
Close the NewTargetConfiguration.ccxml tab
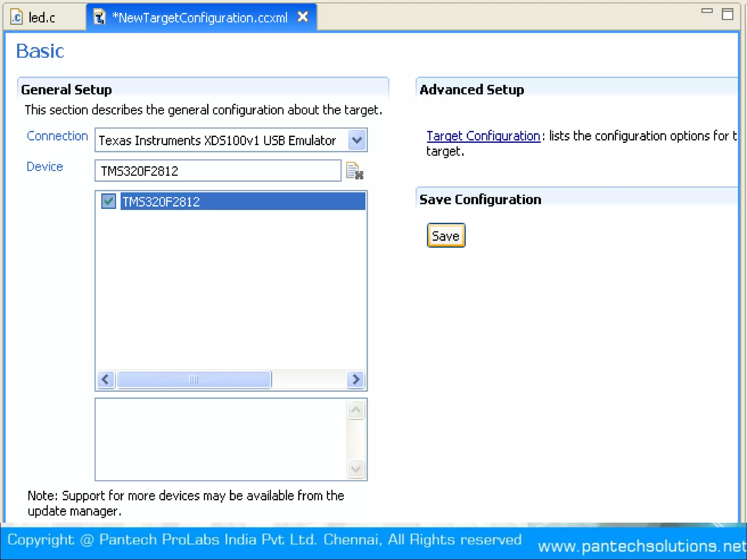(303, 17)
